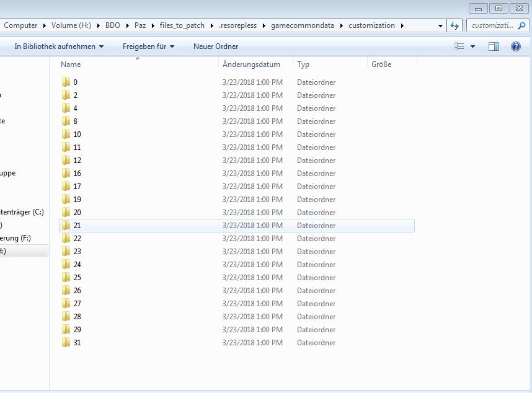Toggle the preview pane icon
The width and height of the screenshot is (532, 393).
pyautogui.click(x=494, y=46)
